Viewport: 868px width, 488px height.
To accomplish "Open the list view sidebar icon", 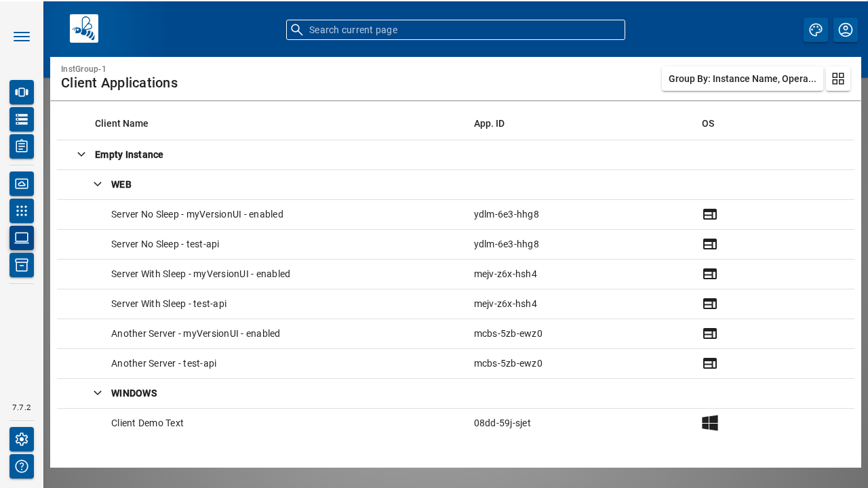I will click(21, 119).
